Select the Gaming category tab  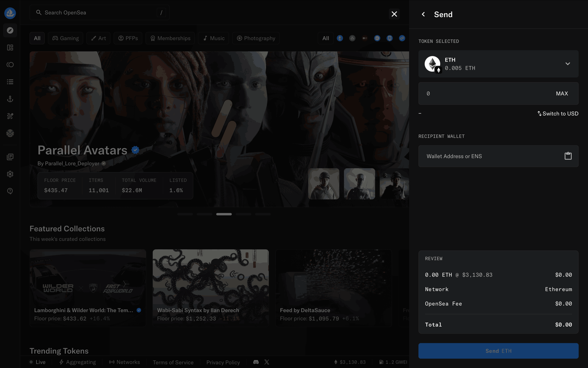point(66,38)
